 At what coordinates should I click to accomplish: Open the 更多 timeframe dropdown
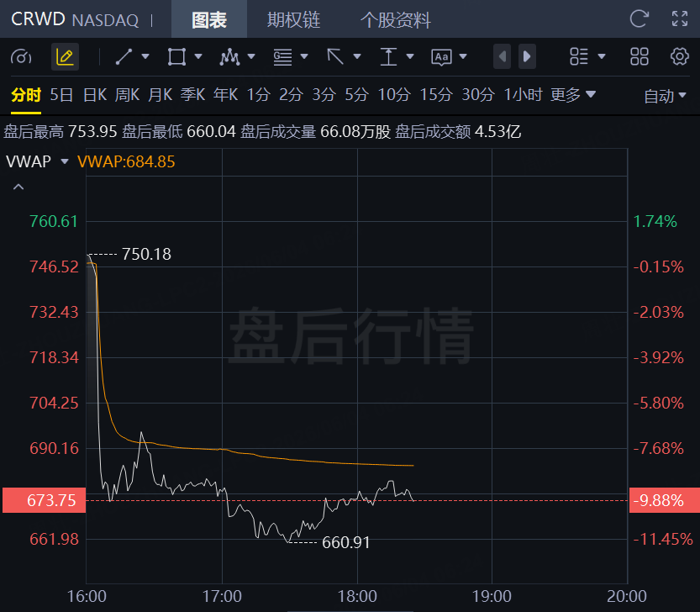coord(573,95)
